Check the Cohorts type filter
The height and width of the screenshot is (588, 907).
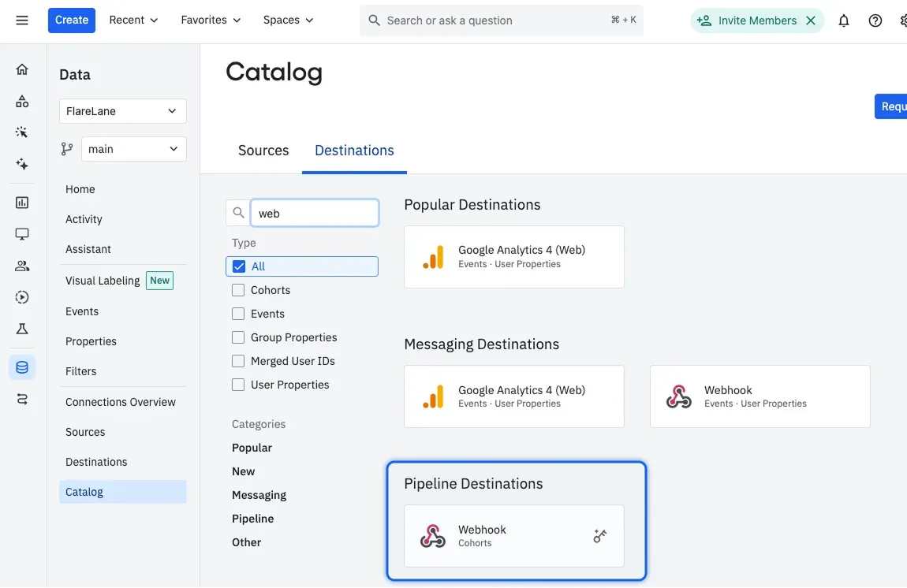[238, 290]
